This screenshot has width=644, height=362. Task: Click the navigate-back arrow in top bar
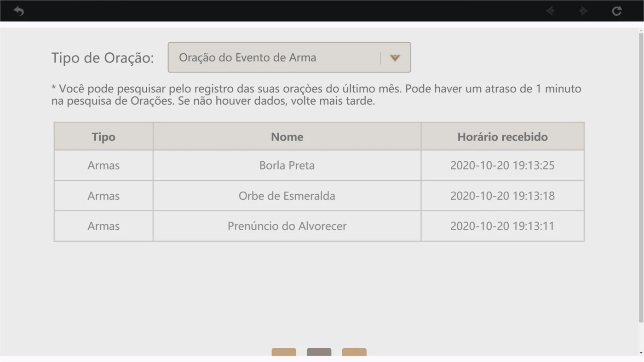(x=550, y=11)
